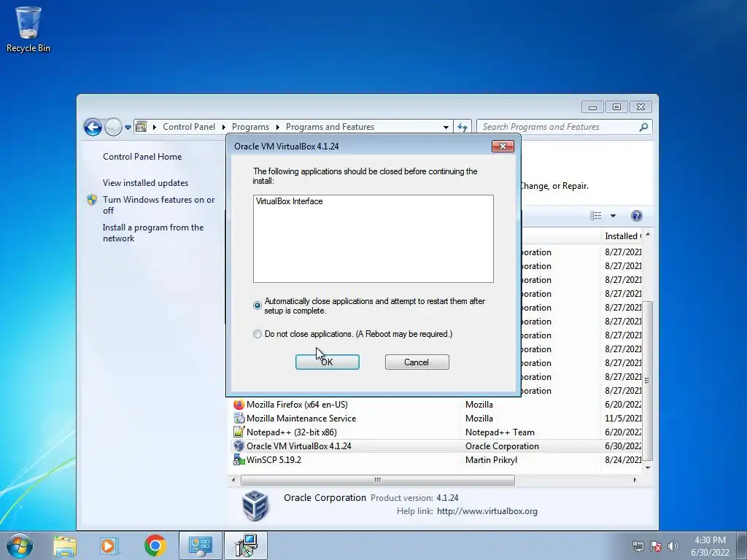Screen dimensions: 747x560
Task: Click the VirtualBox cube icon in list
Action: (239, 446)
